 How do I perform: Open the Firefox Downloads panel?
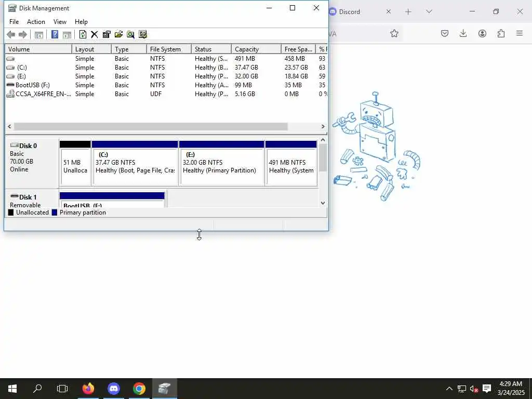tap(463, 33)
